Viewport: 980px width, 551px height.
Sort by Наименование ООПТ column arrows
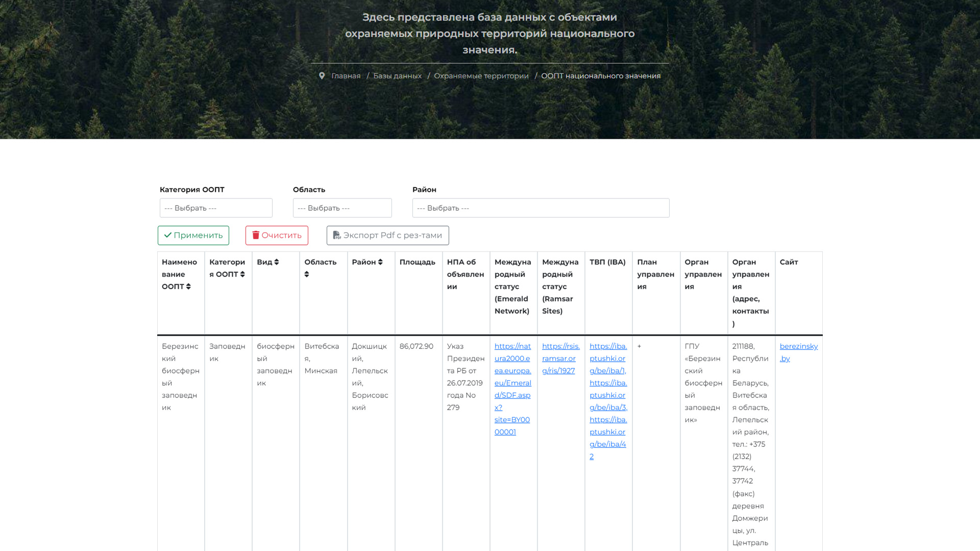pos(188,287)
